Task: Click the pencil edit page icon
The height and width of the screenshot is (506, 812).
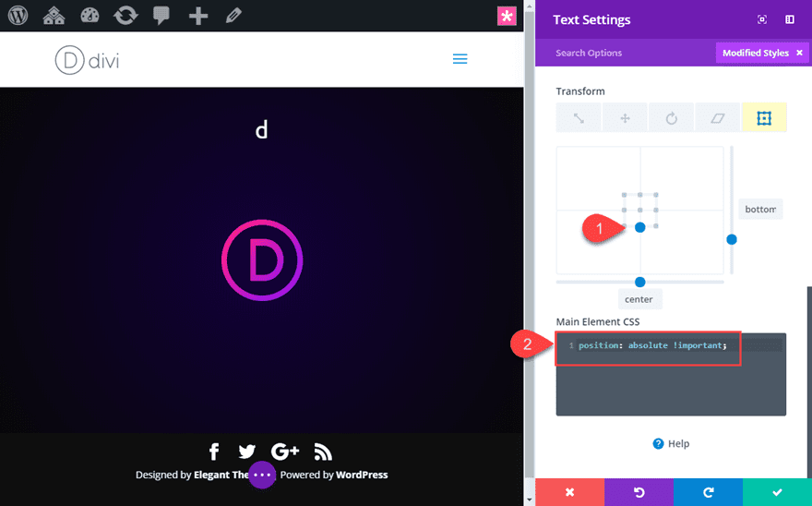Action: [x=233, y=16]
